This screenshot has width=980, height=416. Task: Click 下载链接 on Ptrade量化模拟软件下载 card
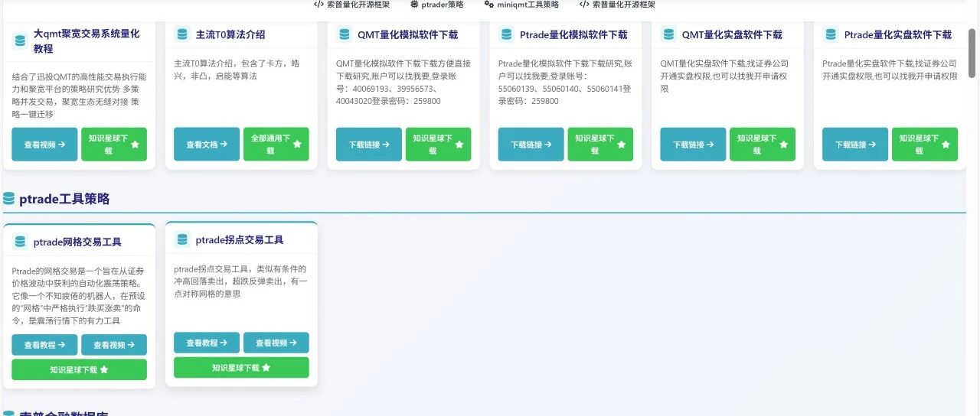(531, 144)
